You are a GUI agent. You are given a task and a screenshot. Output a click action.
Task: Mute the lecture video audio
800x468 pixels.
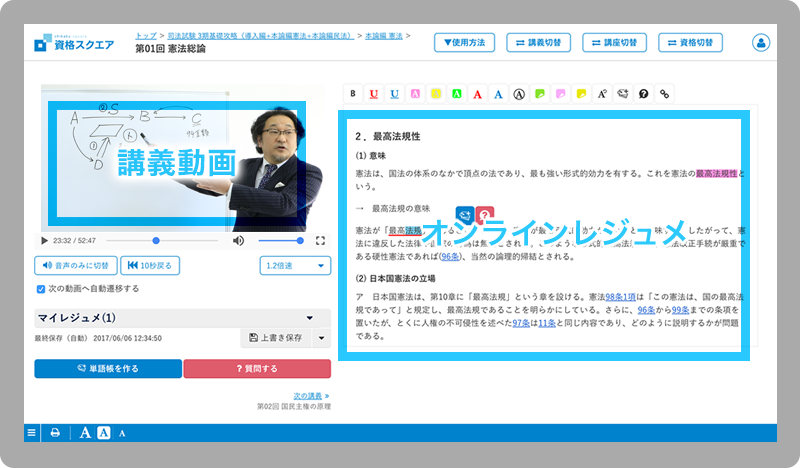(x=238, y=241)
